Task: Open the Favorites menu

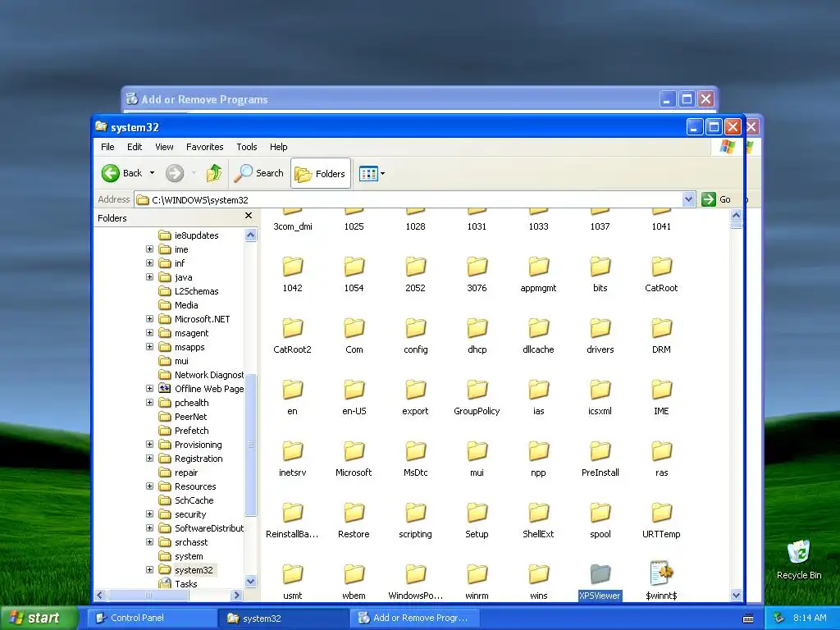Action: coord(204,147)
